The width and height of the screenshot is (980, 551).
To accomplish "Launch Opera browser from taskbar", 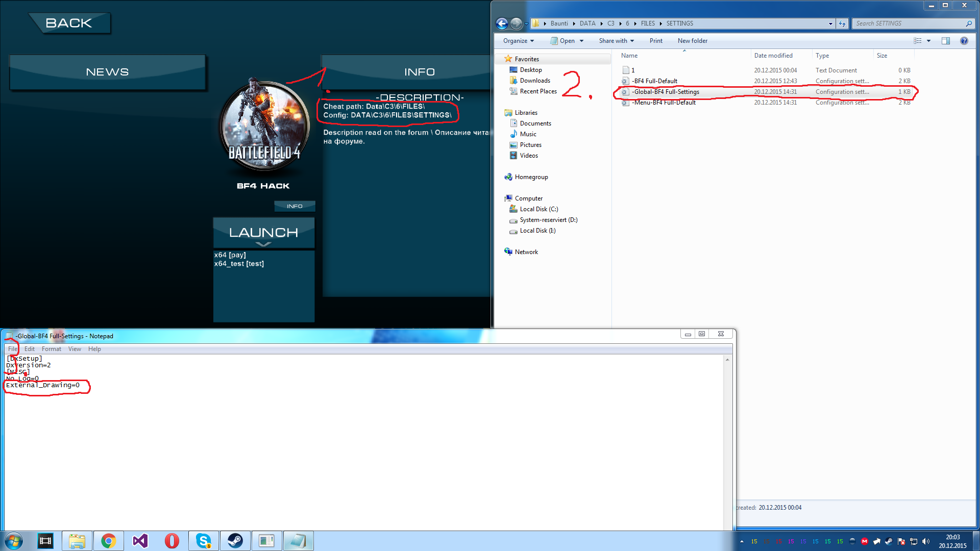I will click(x=172, y=541).
